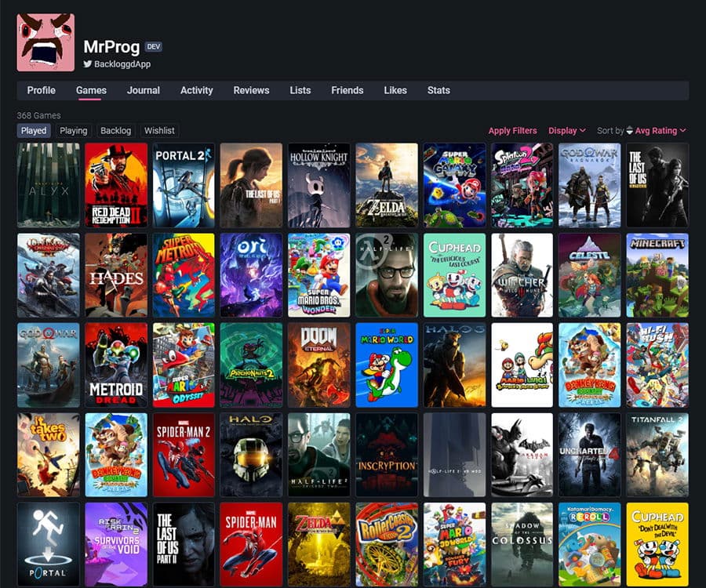
Task: Open the Super Mario World cover
Action: [387, 365]
